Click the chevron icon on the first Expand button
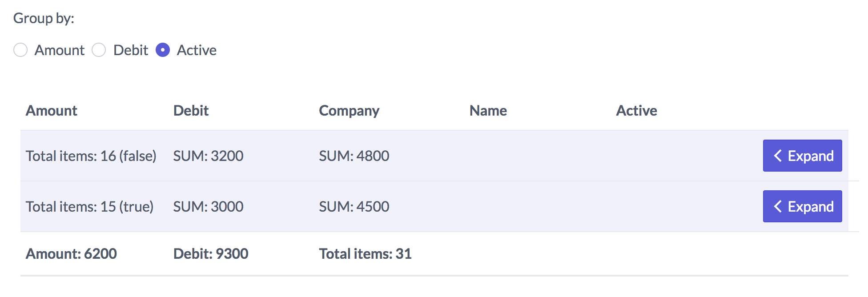Viewport: 868px width, 297px height. click(x=778, y=156)
